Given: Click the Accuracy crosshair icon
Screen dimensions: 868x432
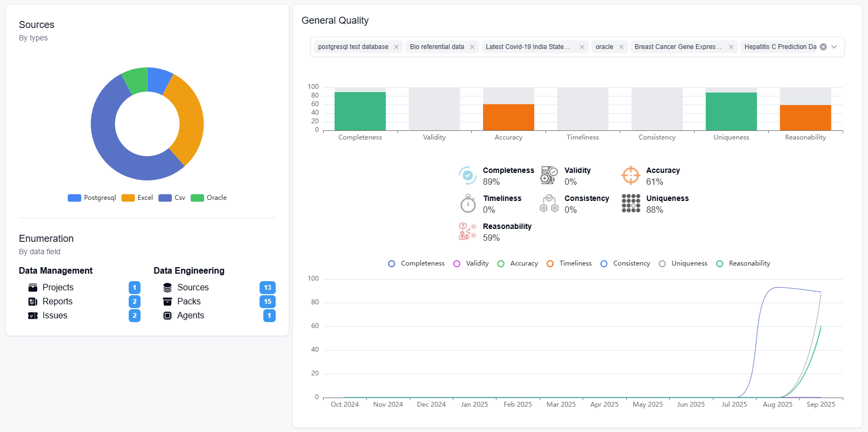Looking at the screenshot, I should tap(631, 176).
